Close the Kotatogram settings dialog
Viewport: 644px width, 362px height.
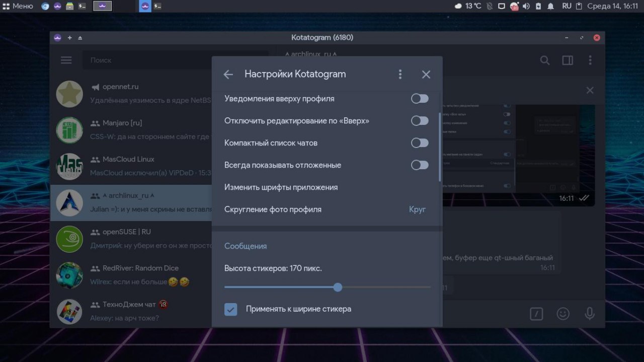[426, 75]
